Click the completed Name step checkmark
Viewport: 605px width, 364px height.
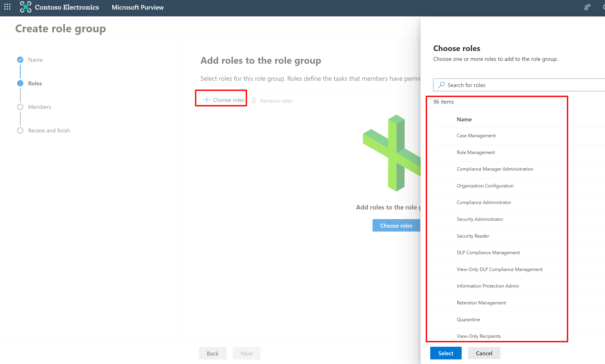[x=20, y=60]
